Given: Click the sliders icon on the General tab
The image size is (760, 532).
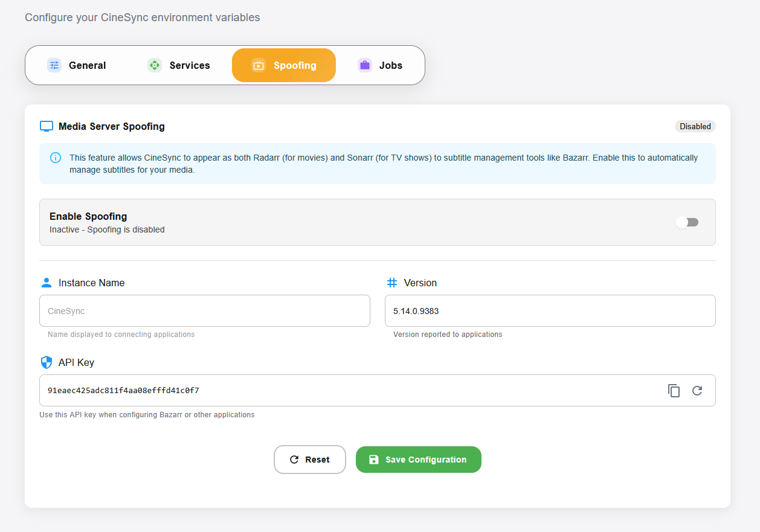Looking at the screenshot, I should coord(54,65).
